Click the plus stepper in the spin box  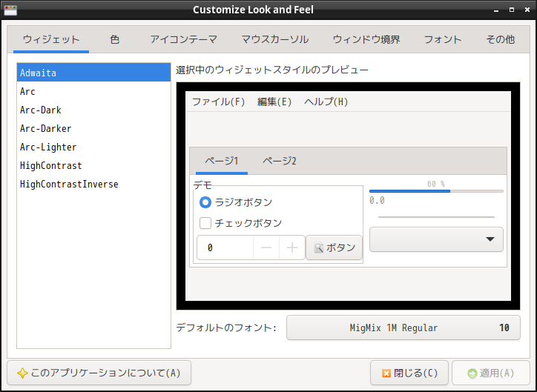click(292, 248)
